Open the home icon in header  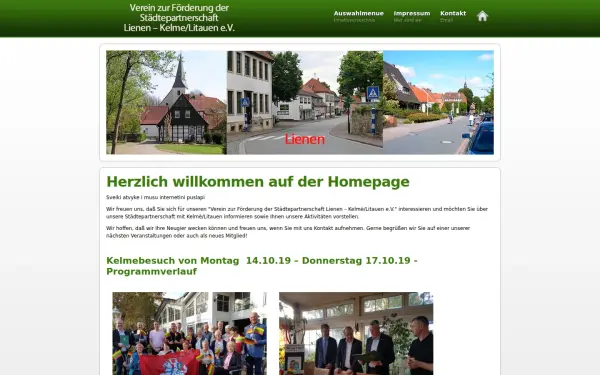[482, 16]
